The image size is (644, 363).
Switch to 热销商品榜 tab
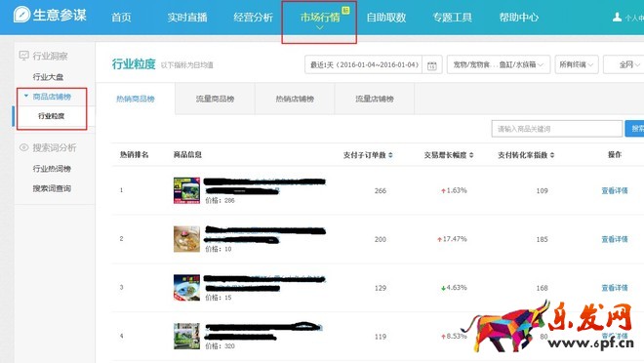point(135,99)
